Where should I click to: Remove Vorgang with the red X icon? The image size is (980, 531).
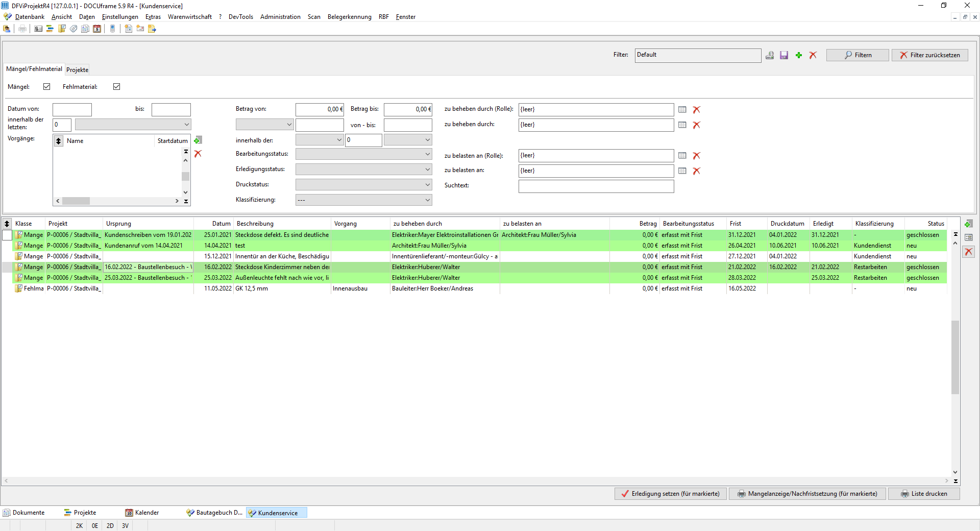(x=198, y=154)
